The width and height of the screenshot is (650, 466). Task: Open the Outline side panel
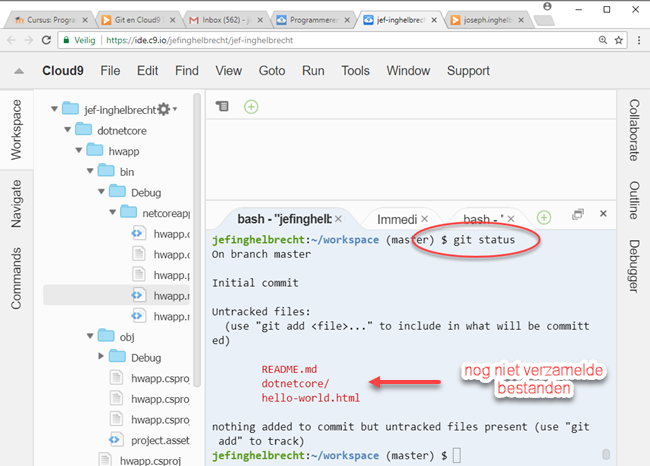[x=634, y=200]
